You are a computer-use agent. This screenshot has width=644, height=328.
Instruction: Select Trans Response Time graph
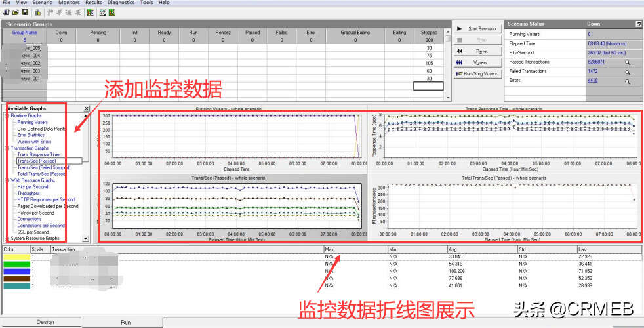38,155
